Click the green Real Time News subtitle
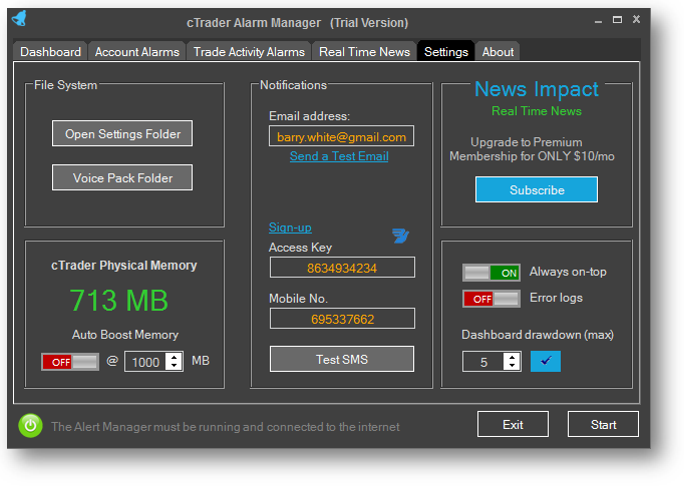 [536, 111]
